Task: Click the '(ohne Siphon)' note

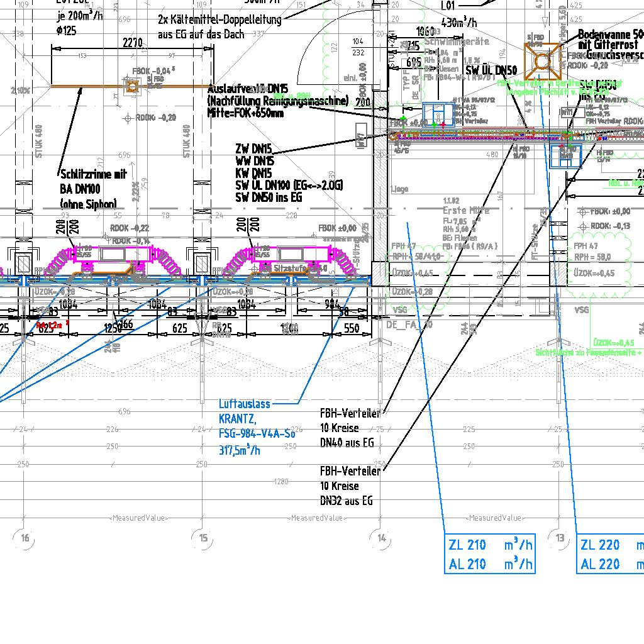Action: [x=88, y=204]
